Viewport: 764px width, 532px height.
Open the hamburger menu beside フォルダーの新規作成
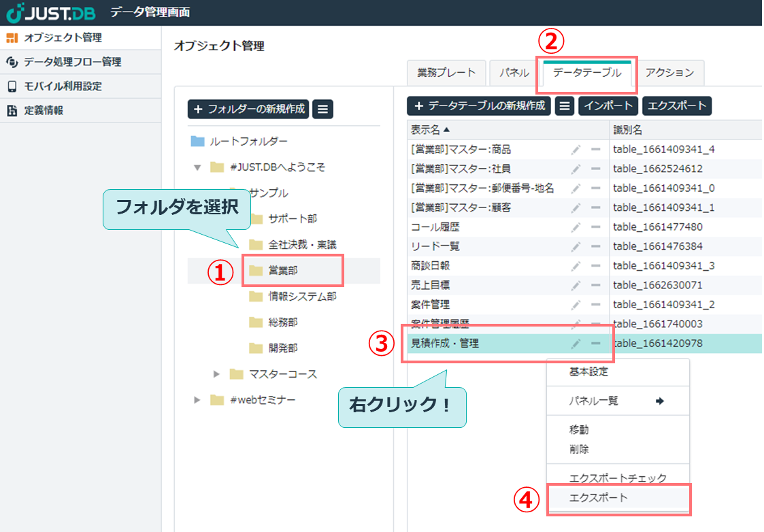coord(322,109)
